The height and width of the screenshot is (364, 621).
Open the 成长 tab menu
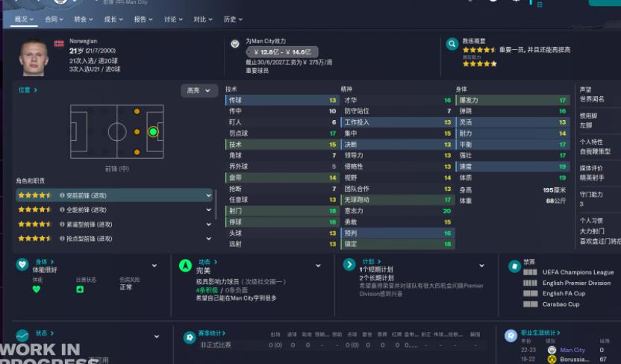(x=113, y=19)
